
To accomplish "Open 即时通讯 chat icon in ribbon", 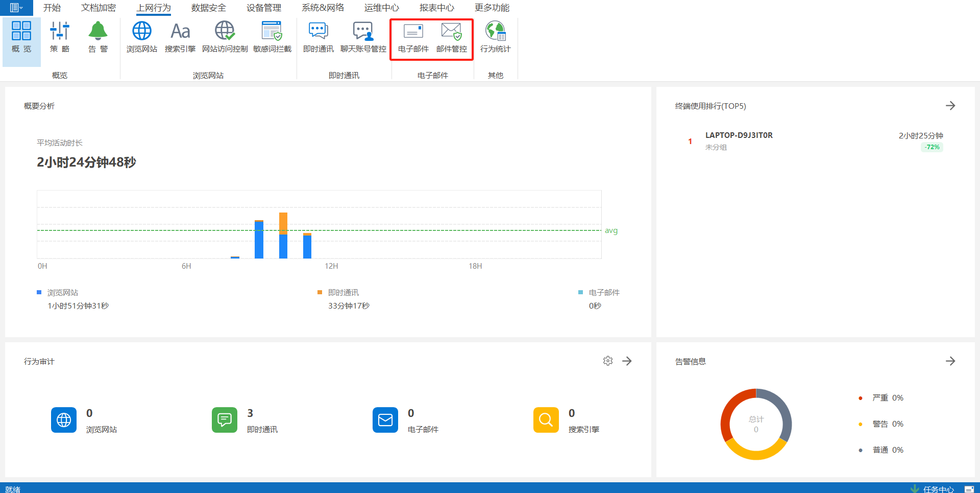I will 318,32.
